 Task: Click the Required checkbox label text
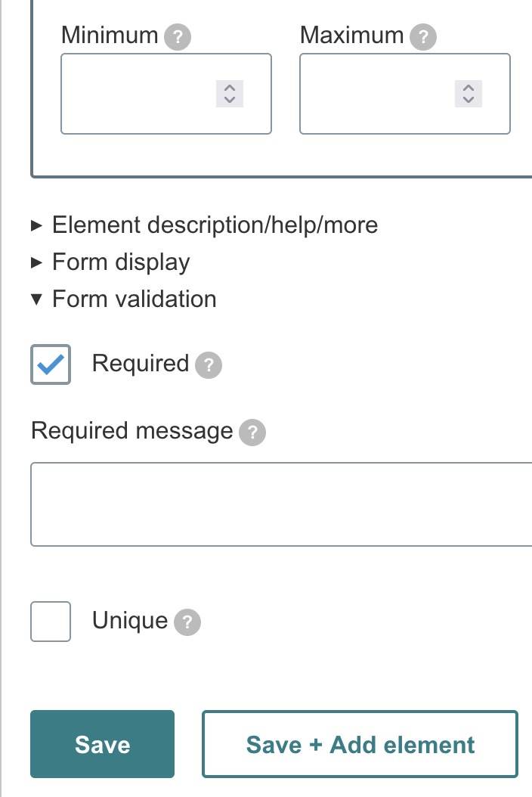pyautogui.click(x=140, y=364)
